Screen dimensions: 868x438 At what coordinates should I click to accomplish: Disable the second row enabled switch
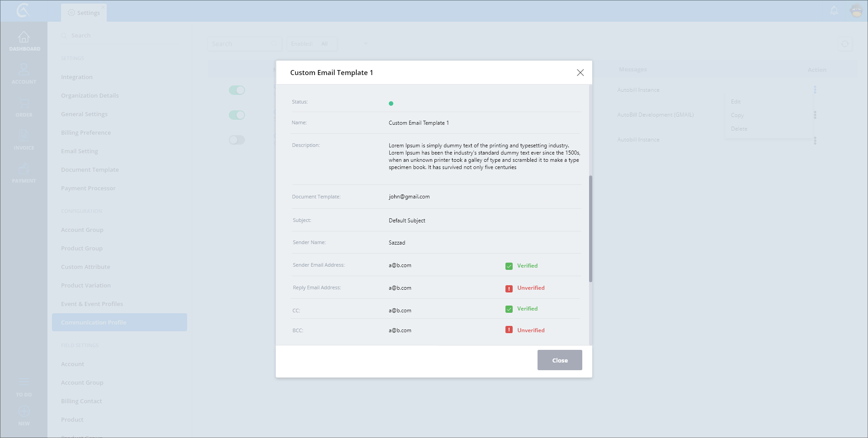click(x=237, y=115)
